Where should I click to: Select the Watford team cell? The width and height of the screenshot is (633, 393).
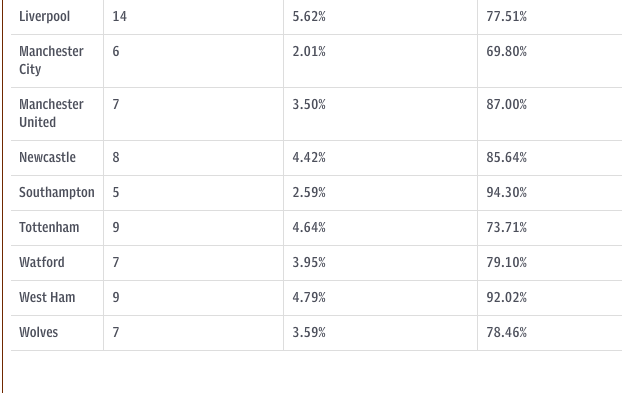click(x=42, y=263)
